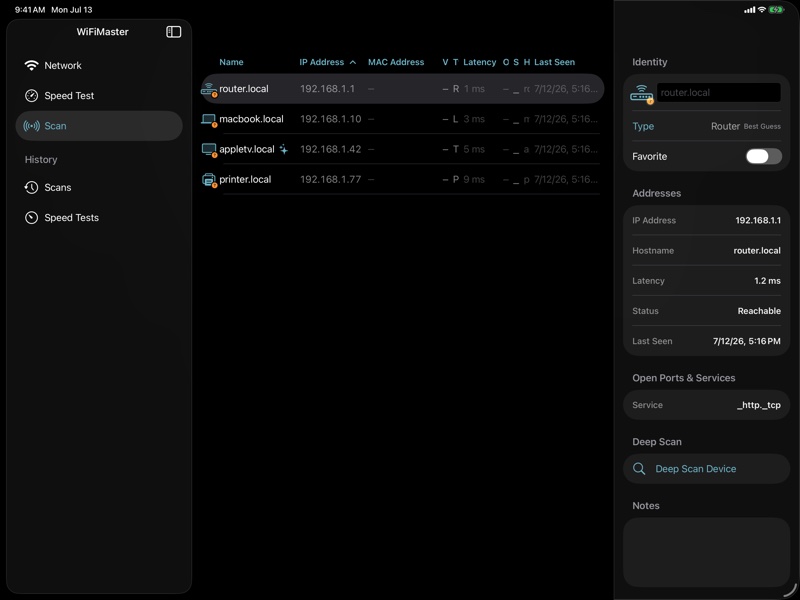Click the 3 ms latency cell
This screenshot has width=800, height=600.
pos(474,119)
